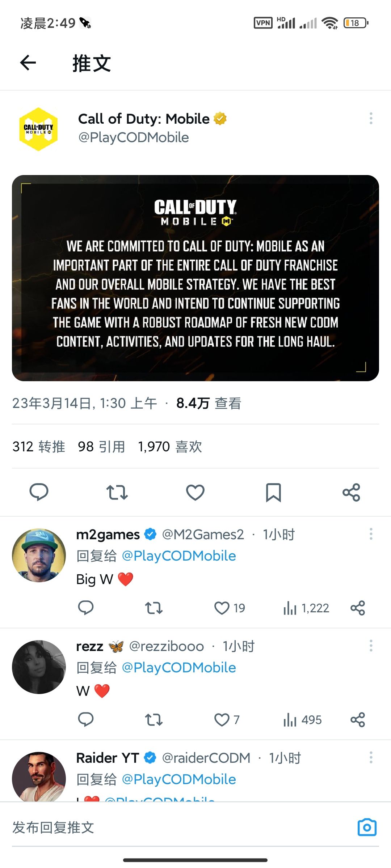Open @raiderCODM profile handle

click(206, 757)
